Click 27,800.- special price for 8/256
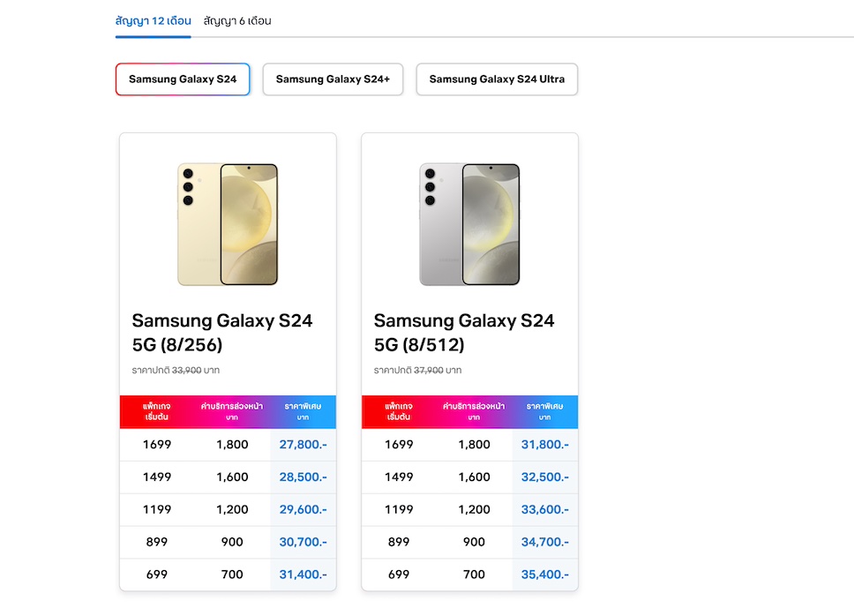Image resolution: width=854 pixels, height=616 pixels. tap(303, 445)
